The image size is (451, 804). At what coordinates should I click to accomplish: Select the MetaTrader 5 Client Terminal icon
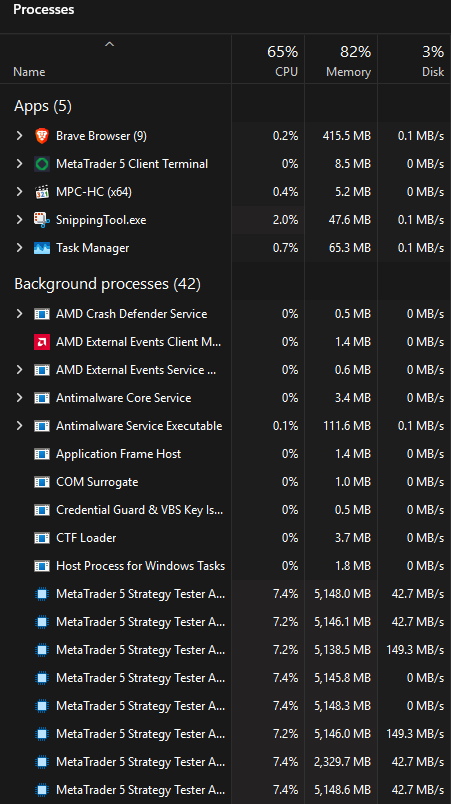(x=42, y=164)
